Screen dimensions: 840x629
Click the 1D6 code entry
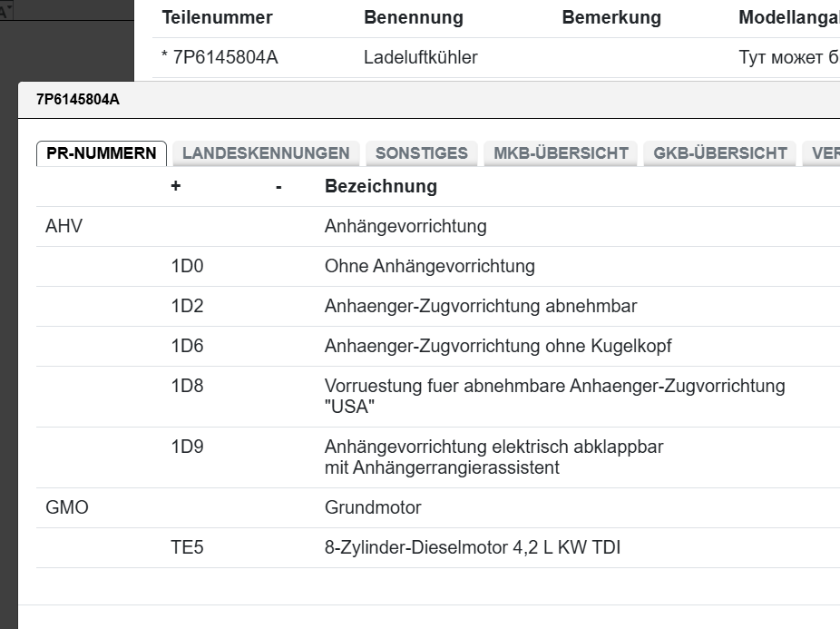click(x=187, y=347)
